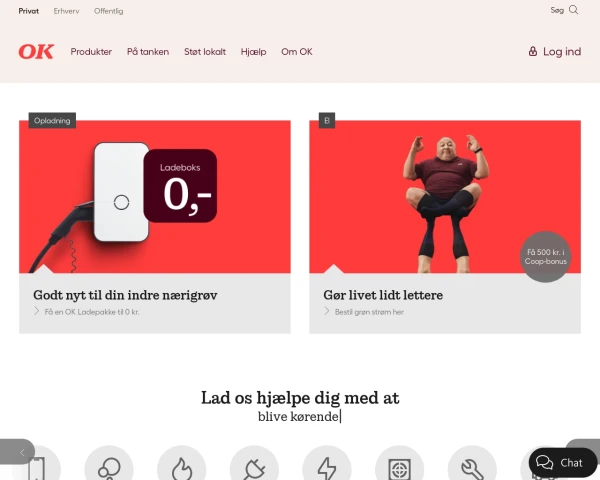
Task: Click the search magnifier icon
Action: click(x=573, y=10)
